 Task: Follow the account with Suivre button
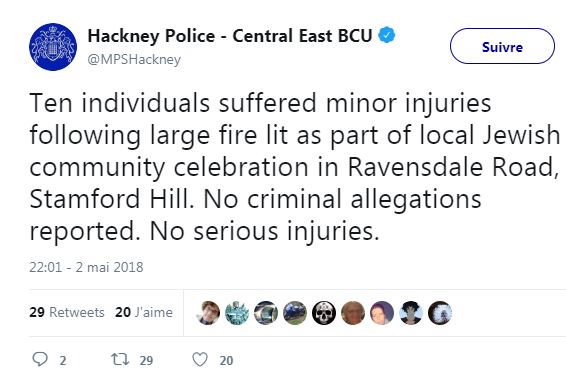point(502,46)
